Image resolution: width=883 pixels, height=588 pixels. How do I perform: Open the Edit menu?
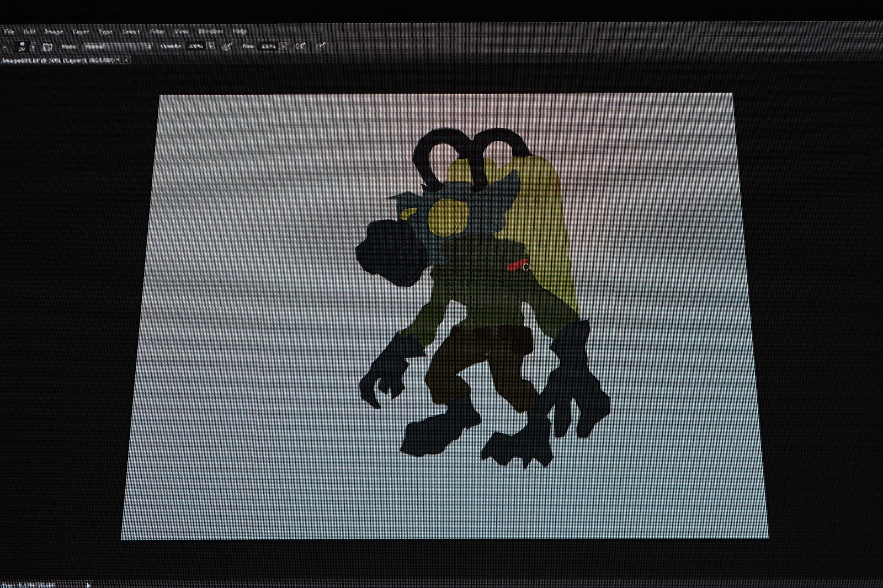point(29,31)
